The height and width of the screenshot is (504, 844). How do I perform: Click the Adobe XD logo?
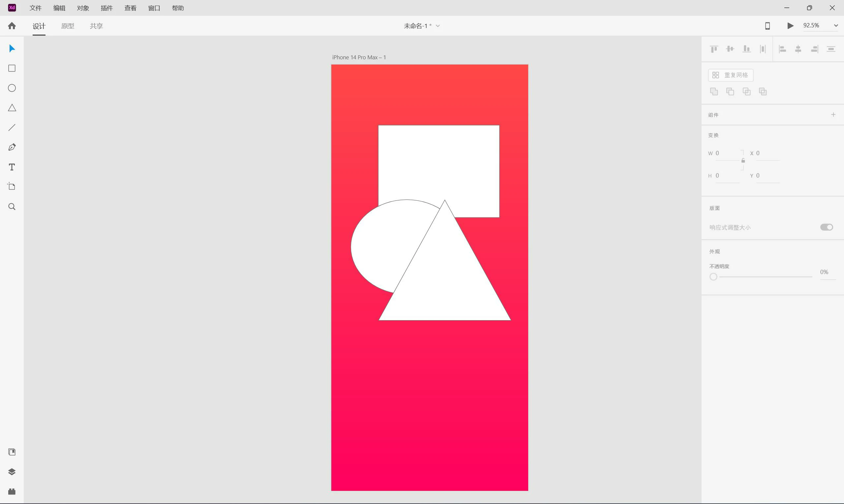(12, 8)
